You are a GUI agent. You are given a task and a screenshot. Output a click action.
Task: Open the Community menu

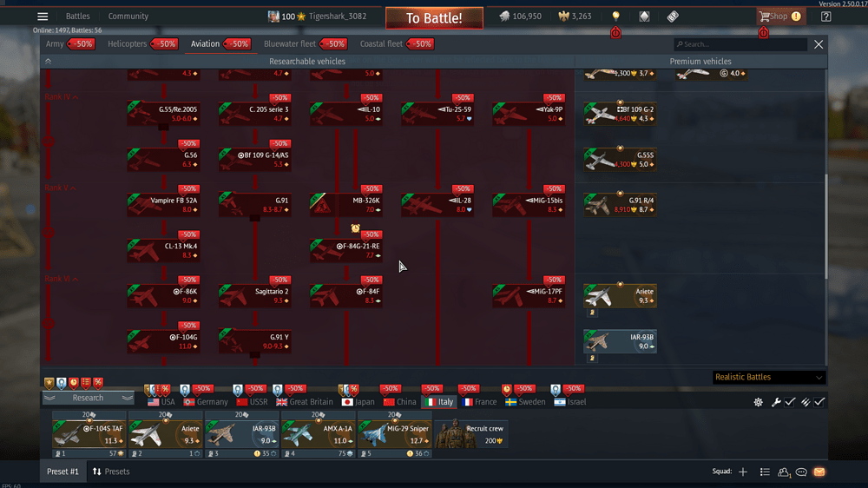[x=128, y=16]
